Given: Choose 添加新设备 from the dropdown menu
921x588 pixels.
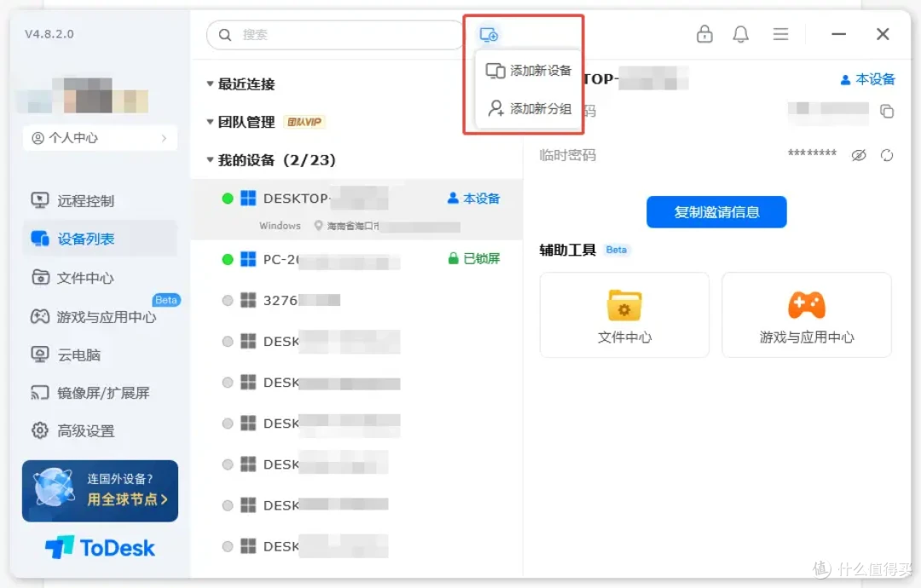Looking at the screenshot, I should tap(529, 71).
